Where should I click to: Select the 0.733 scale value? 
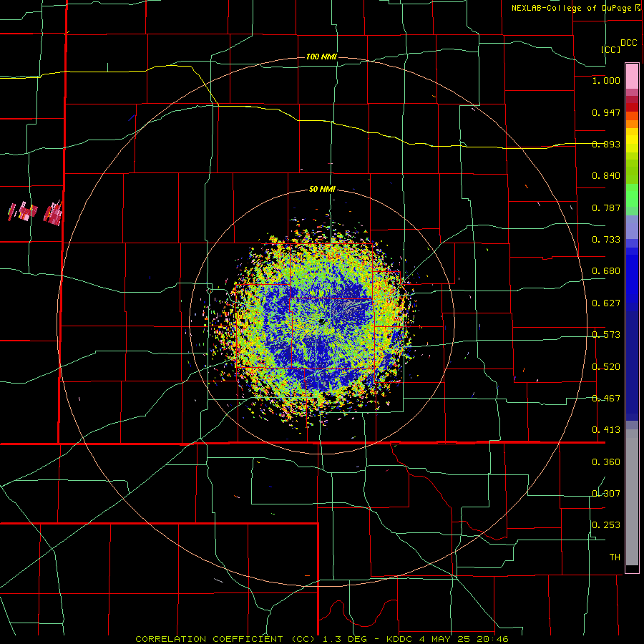[606, 240]
